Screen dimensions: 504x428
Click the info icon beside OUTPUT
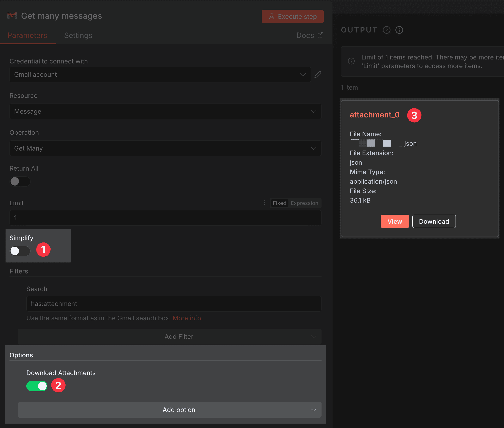tap(399, 30)
